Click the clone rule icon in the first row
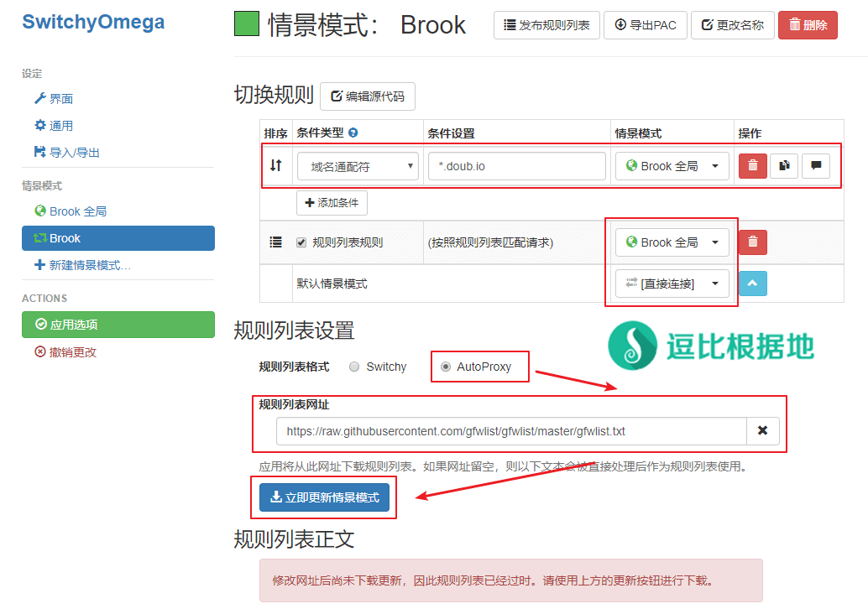Image resolution: width=868 pixels, height=614 pixels. (x=783, y=166)
